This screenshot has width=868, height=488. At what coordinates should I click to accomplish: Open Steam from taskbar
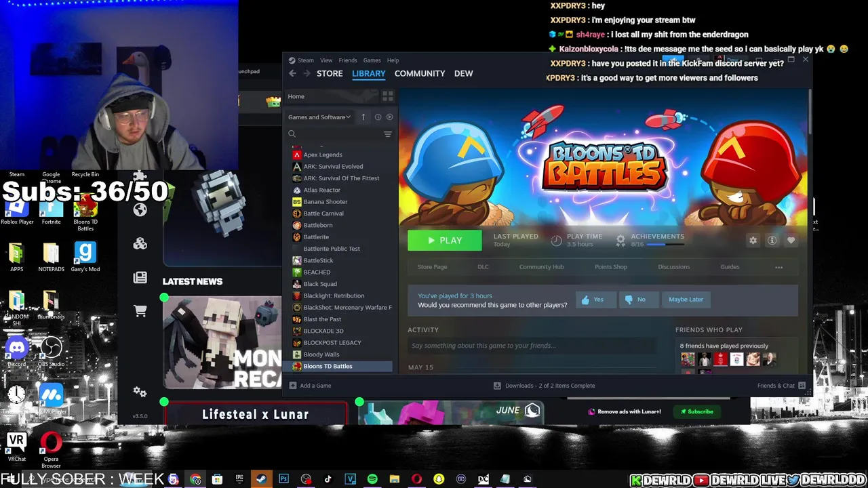260,479
